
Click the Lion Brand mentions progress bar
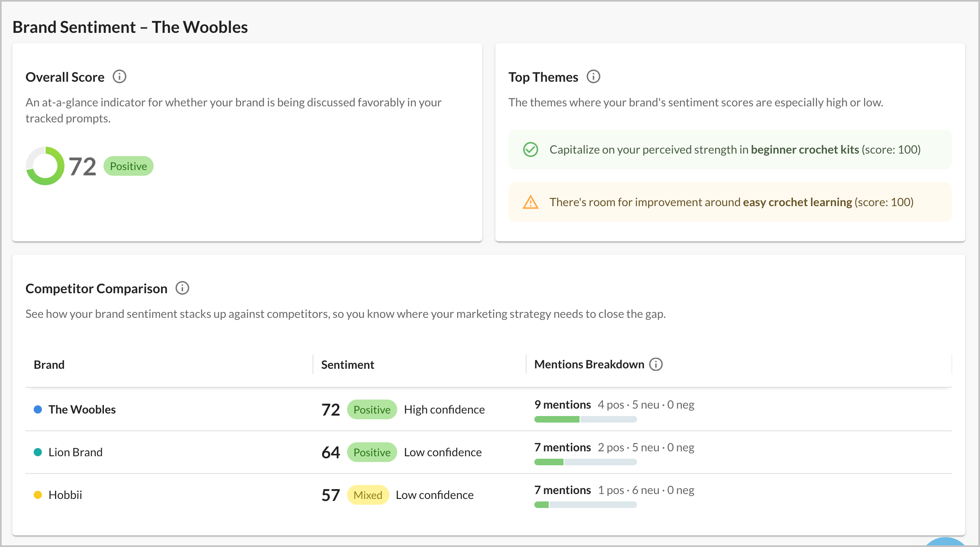tap(586, 462)
